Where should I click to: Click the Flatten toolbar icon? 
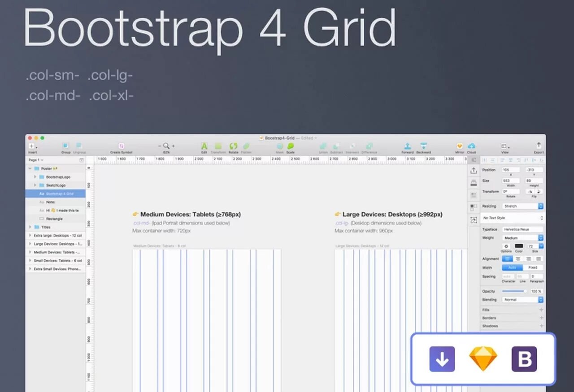[x=246, y=146]
